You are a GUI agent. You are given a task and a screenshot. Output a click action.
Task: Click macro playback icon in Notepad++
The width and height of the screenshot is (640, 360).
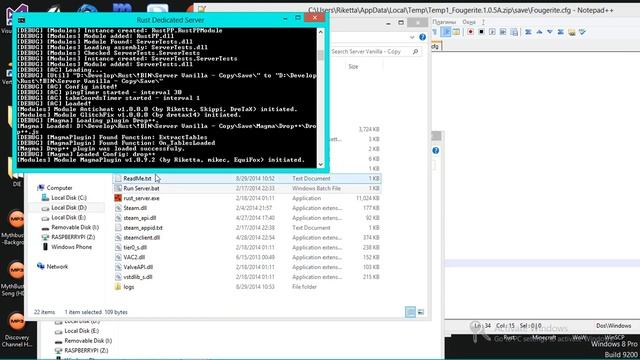[492, 31]
